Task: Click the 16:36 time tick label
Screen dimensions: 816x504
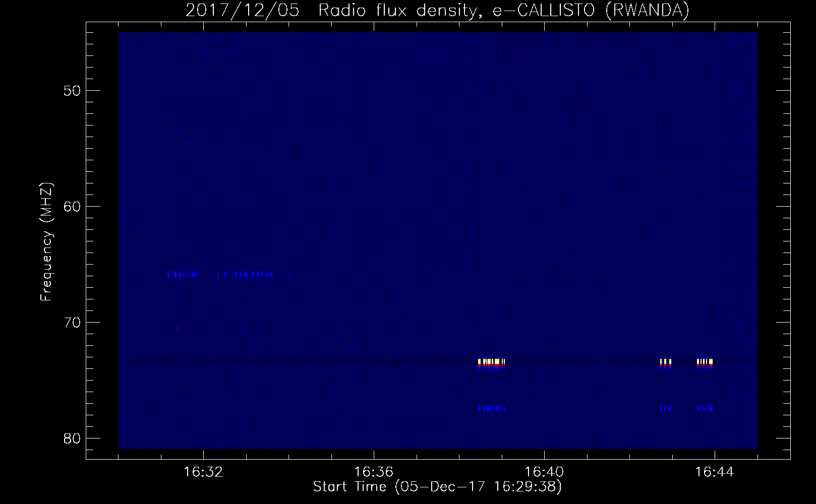Action: (x=374, y=472)
